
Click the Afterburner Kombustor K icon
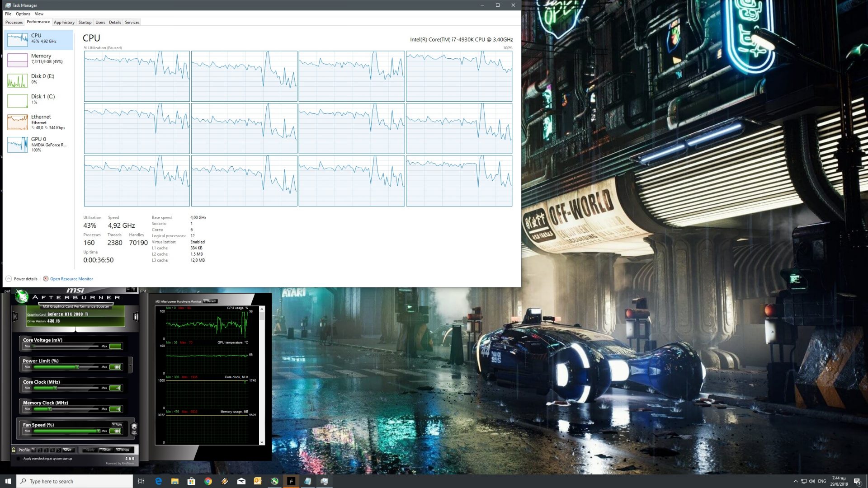[15, 317]
